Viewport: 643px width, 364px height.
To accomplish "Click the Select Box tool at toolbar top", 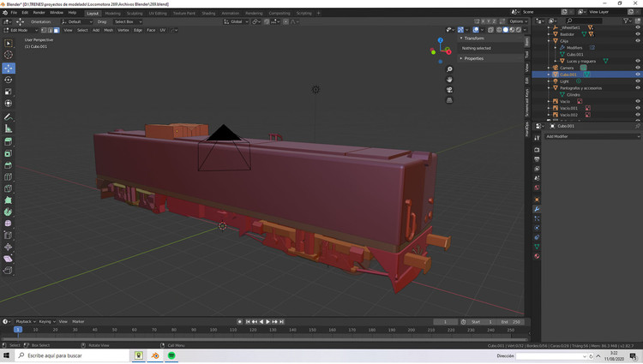I will pyautogui.click(x=9, y=43).
